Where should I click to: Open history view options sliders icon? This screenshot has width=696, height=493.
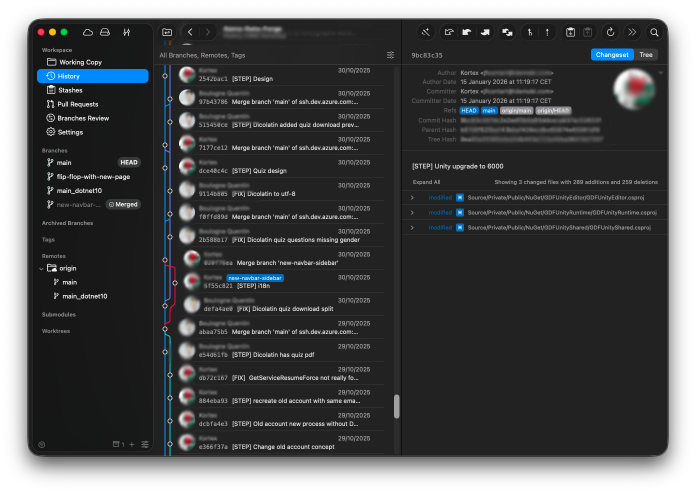tap(390, 55)
